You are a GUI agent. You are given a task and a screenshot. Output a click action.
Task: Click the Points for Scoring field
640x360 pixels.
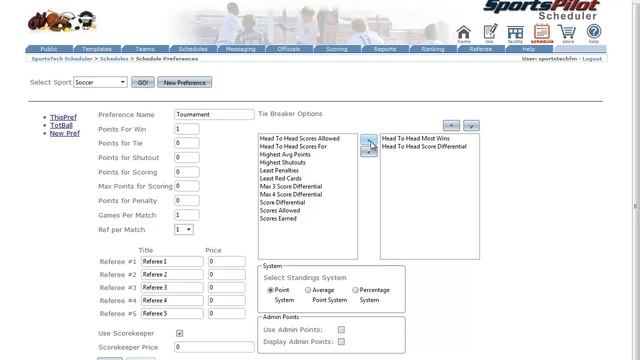click(187, 172)
